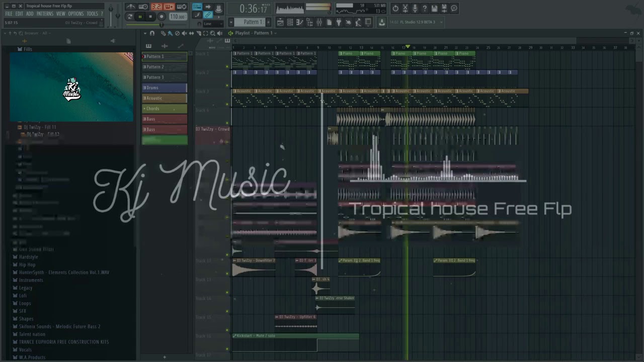
Task: Select the paint brush tool in Playlist
Action: tap(170, 33)
